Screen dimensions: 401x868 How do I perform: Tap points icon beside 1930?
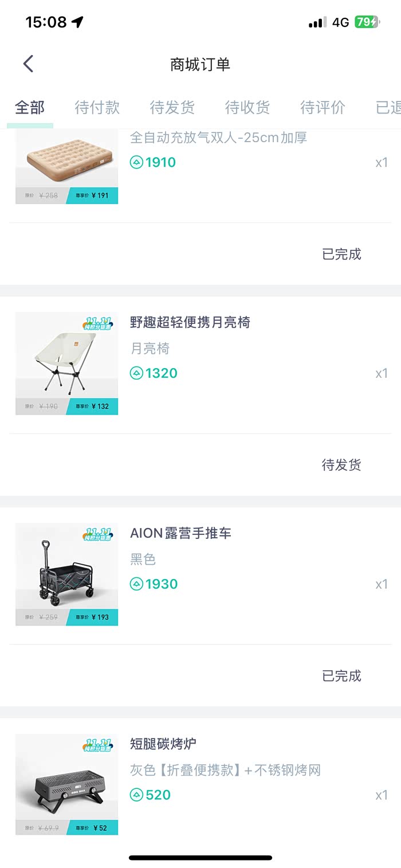[136, 584]
